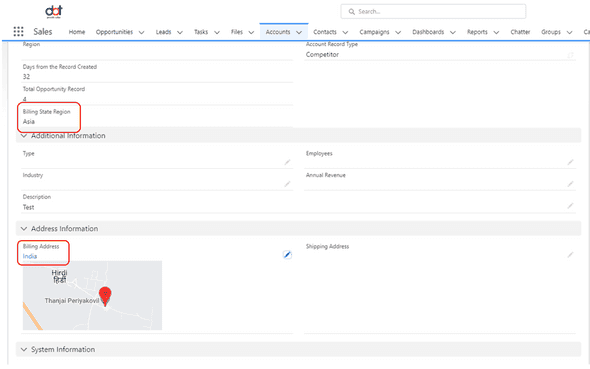
Task: Edit the Description field pencil icon
Action: click(x=570, y=206)
